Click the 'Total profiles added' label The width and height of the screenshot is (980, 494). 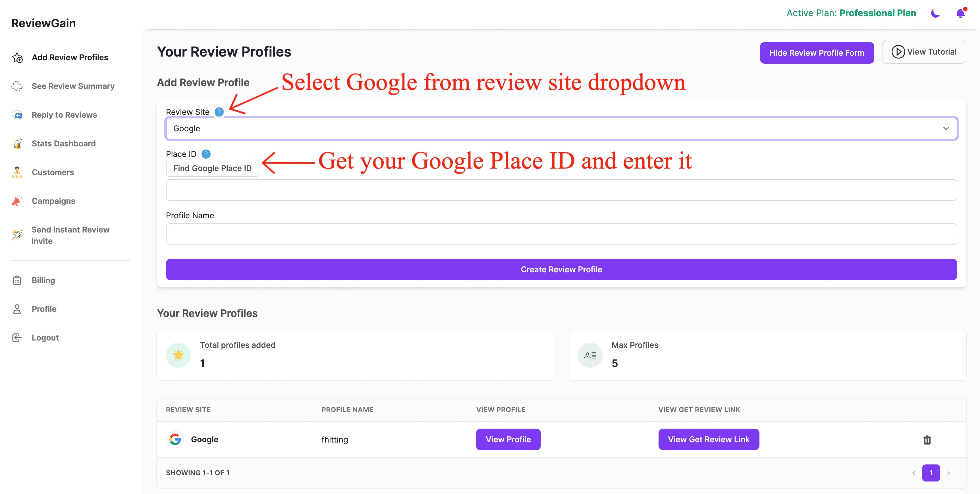[238, 345]
